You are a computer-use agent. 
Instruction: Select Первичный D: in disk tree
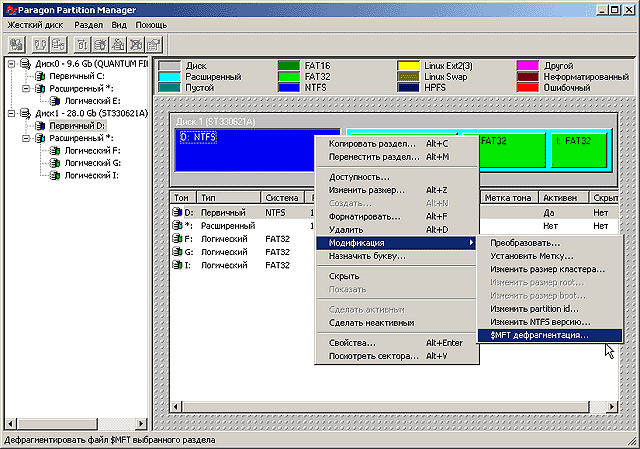click(x=77, y=126)
